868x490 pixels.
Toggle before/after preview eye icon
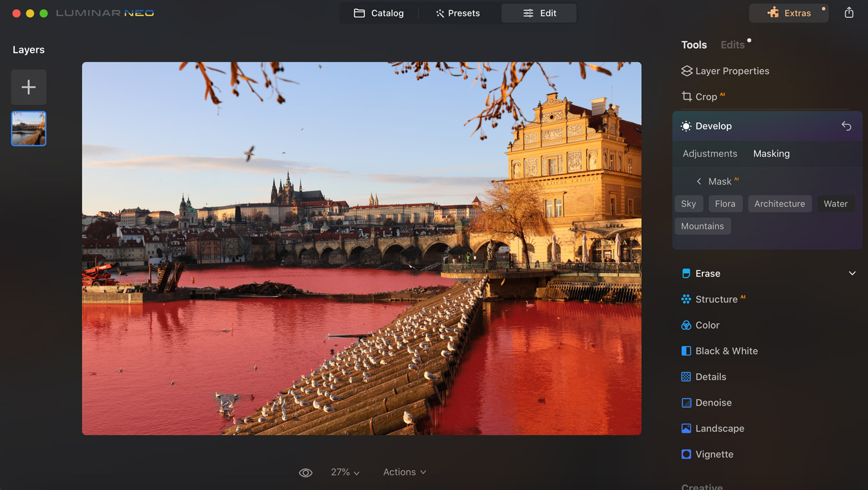[306, 473]
